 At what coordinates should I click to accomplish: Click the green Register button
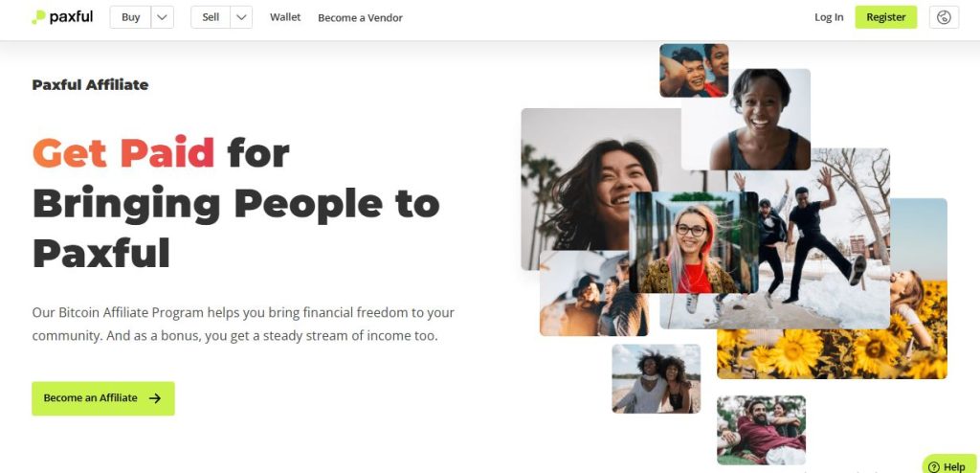coord(885,17)
